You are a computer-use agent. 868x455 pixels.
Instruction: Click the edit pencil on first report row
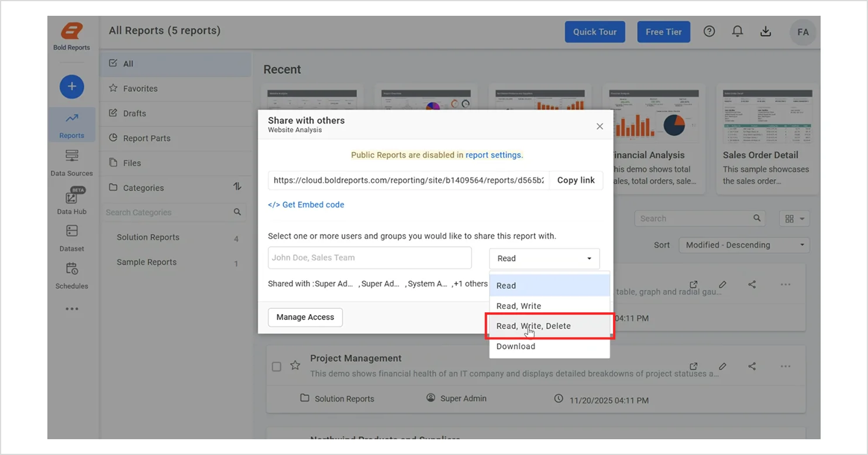[x=723, y=284]
